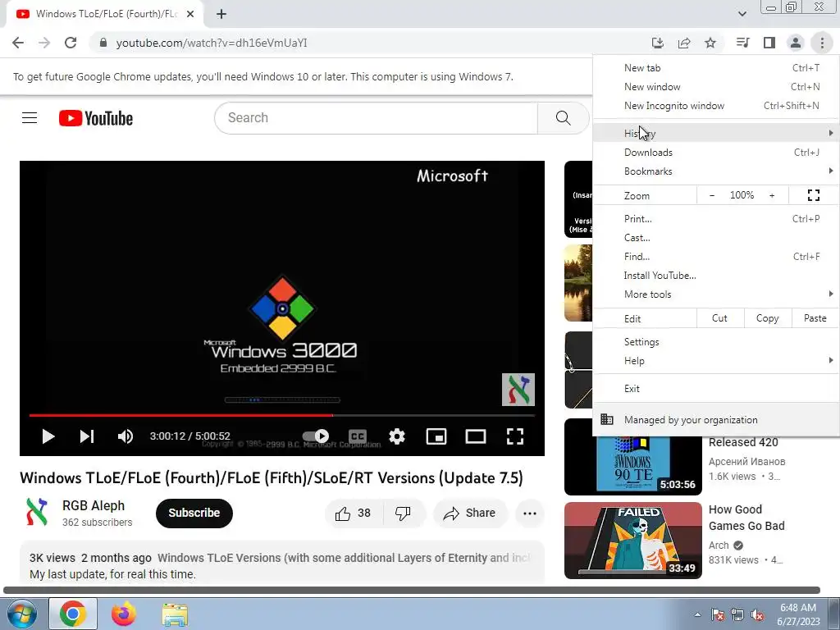Open the side panel icon
The image size is (840, 630).
coord(769,43)
